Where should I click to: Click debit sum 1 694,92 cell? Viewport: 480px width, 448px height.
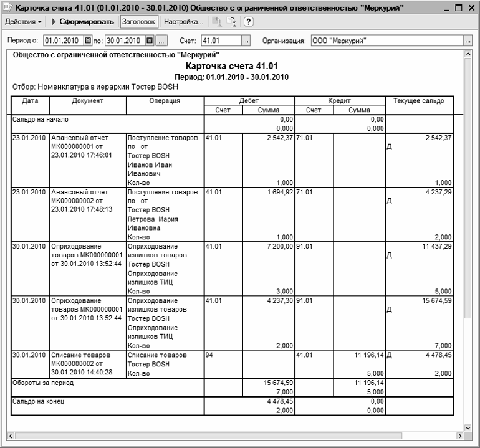[269, 214]
